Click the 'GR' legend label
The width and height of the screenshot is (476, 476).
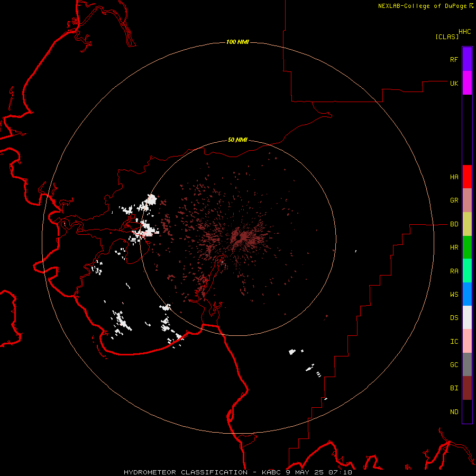[x=454, y=200]
